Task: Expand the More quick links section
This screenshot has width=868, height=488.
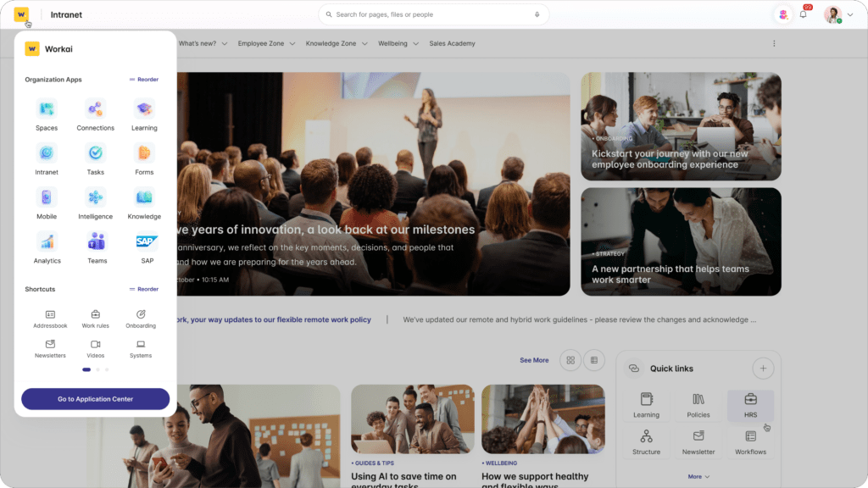Action: [698, 476]
